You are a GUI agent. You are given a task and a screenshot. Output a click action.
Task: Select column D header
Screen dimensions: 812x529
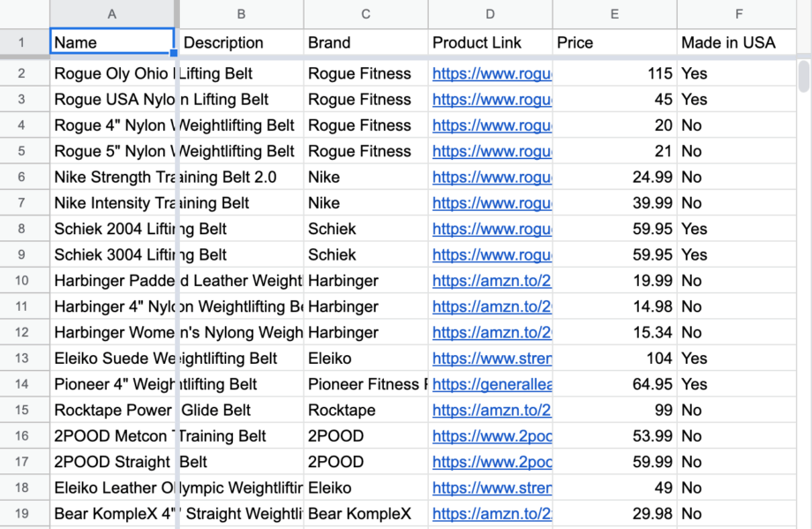[x=490, y=14]
